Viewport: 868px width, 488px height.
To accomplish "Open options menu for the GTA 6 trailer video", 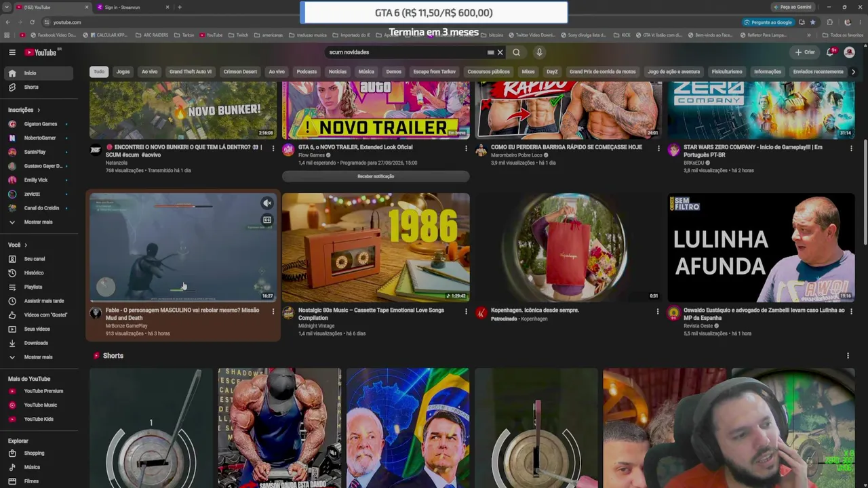I will click(466, 148).
